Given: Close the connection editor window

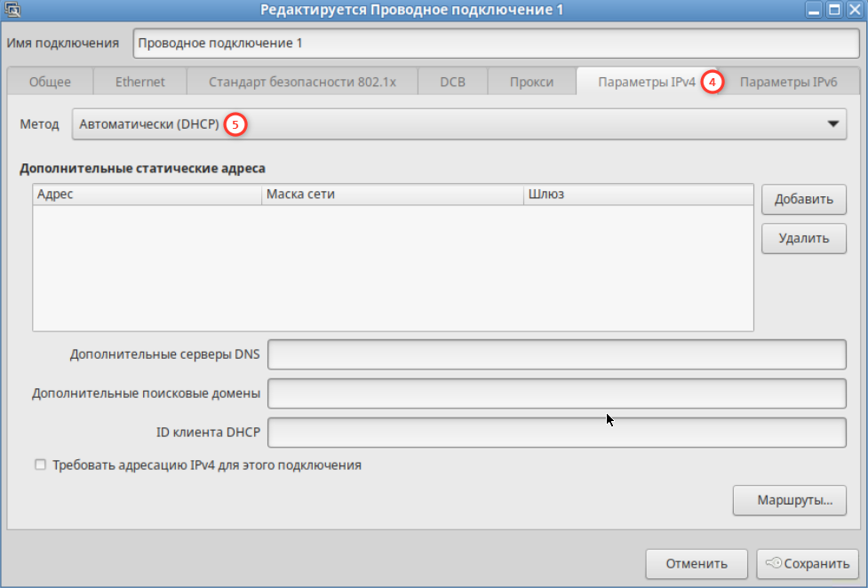Looking at the screenshot, I should [855, 10].
